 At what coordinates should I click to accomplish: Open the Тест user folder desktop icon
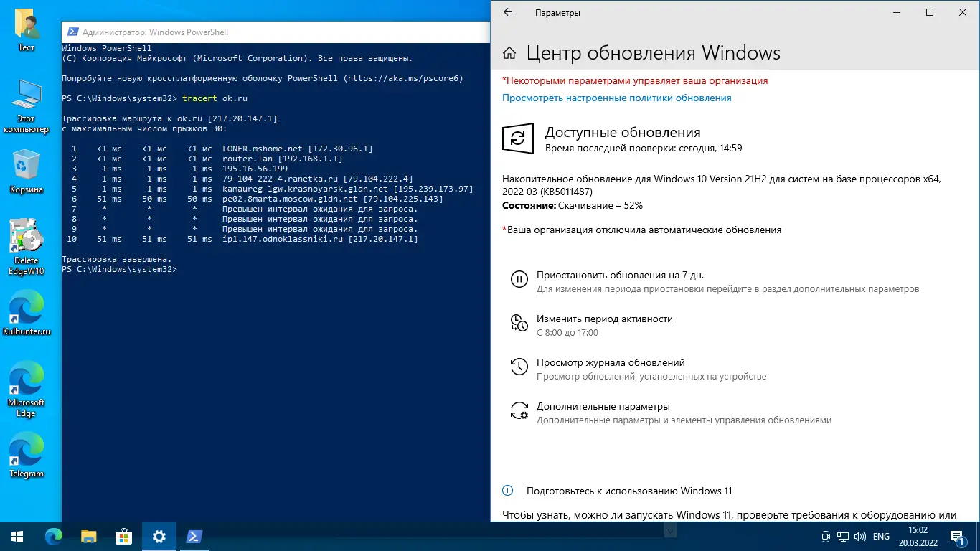point(27,30)
